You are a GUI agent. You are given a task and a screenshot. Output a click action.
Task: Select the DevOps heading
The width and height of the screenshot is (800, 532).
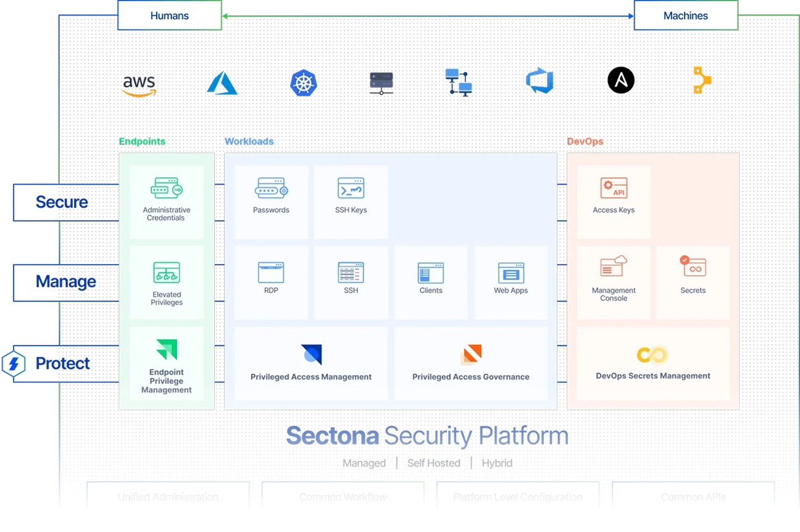click(x=585, y=141)
